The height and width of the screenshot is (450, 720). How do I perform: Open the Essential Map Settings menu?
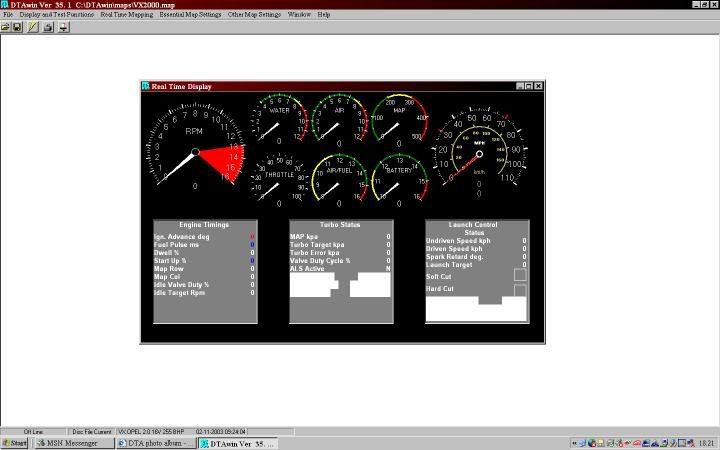(x=190, y=15)
